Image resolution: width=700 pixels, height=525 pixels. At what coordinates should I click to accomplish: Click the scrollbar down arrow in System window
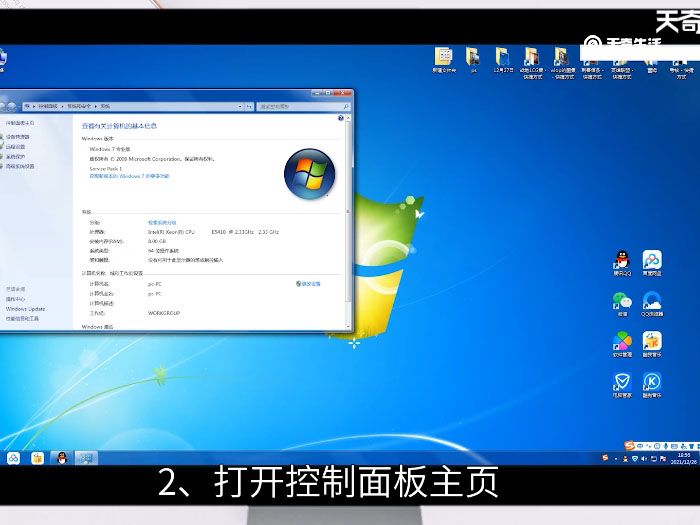pos(349,327)
